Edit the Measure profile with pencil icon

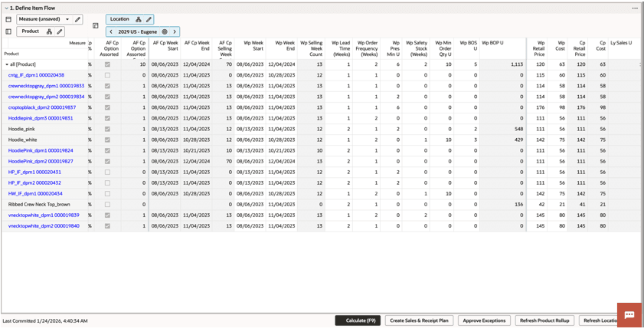[x=77, y=19]
